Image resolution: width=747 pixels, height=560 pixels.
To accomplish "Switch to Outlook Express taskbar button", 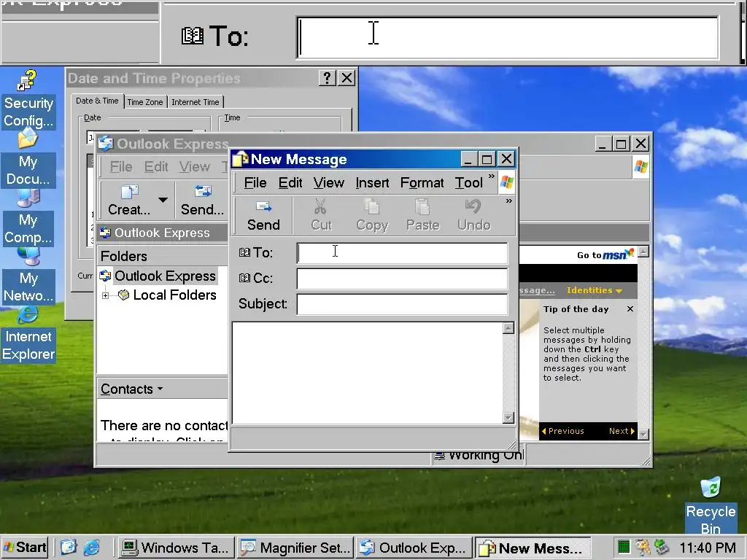I will (414, 548).
